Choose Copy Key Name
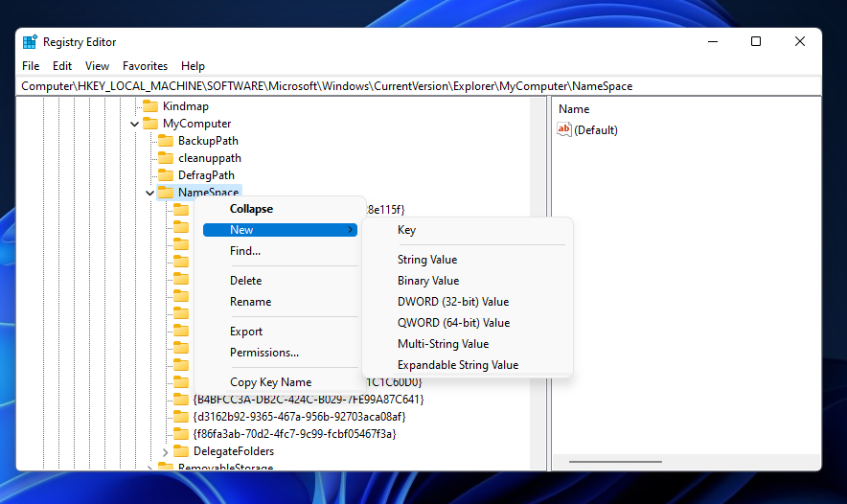Image resolution: width=847 pixels, height=504 pixels. (x=280, y=382)
